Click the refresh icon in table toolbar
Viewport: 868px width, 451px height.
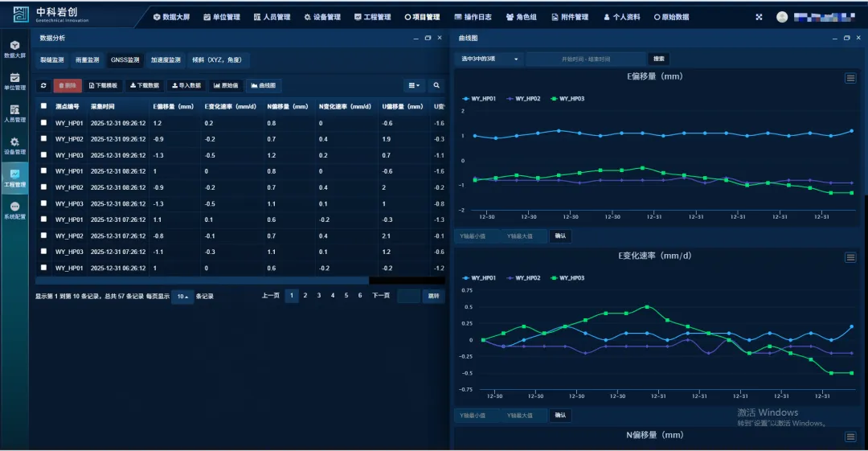[x=43, y=85]
